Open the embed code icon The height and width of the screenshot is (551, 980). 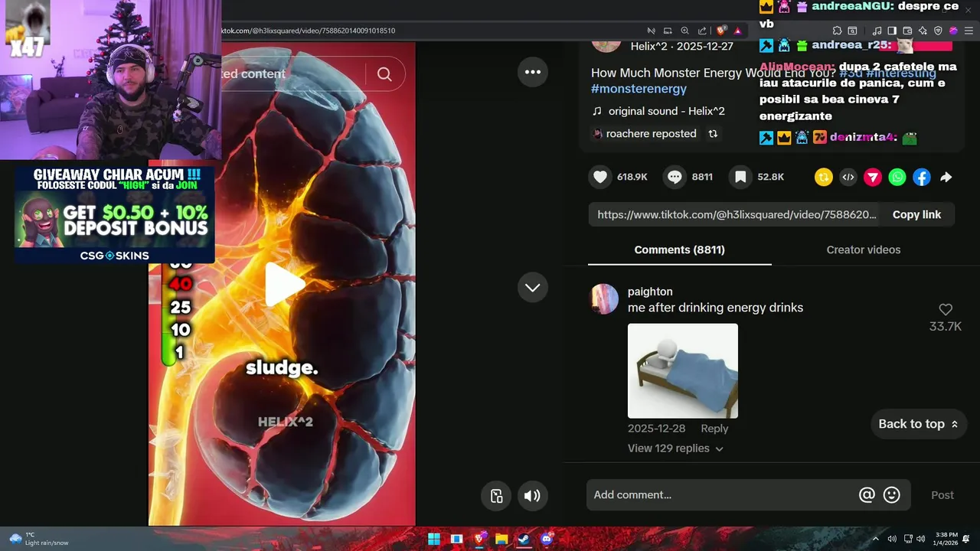(x=848, y=178)
